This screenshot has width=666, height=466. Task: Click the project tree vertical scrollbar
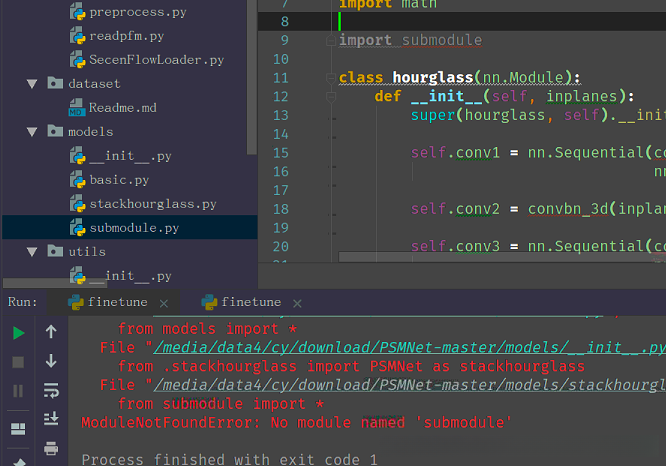click(x=252, y=77)
